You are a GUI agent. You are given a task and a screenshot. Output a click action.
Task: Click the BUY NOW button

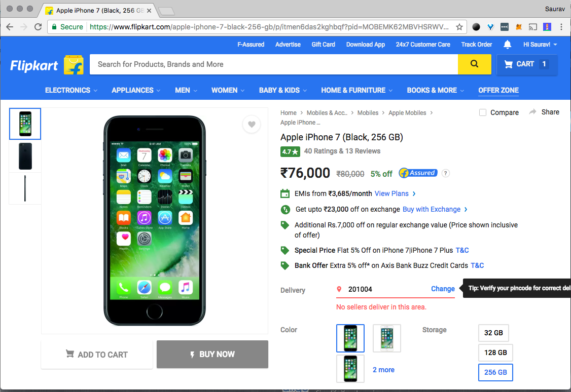(x=212, y=354)
